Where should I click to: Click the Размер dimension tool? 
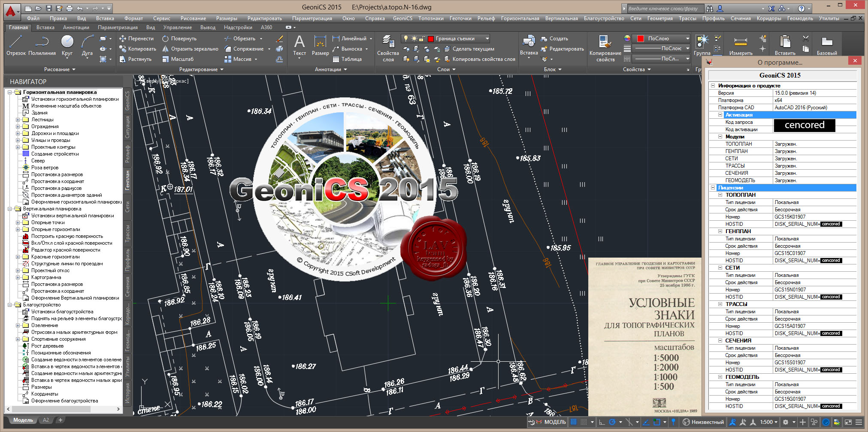(320, 45)
